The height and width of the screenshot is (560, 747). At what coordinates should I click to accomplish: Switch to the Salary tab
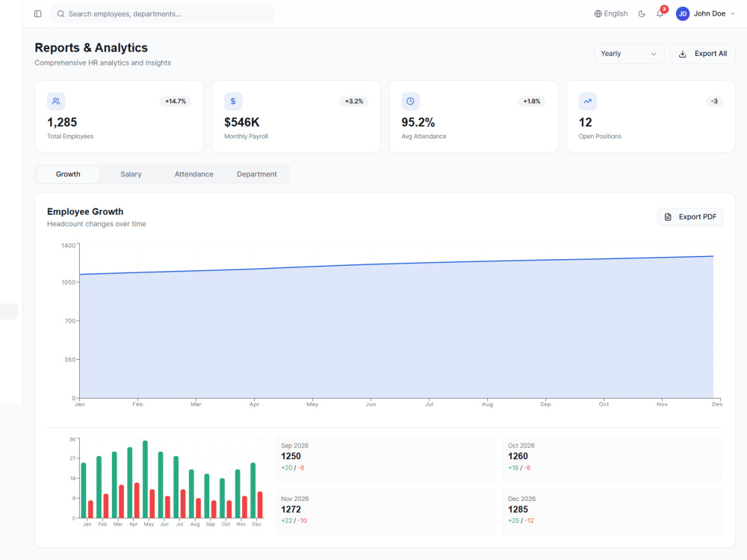(x=131, y=174)
